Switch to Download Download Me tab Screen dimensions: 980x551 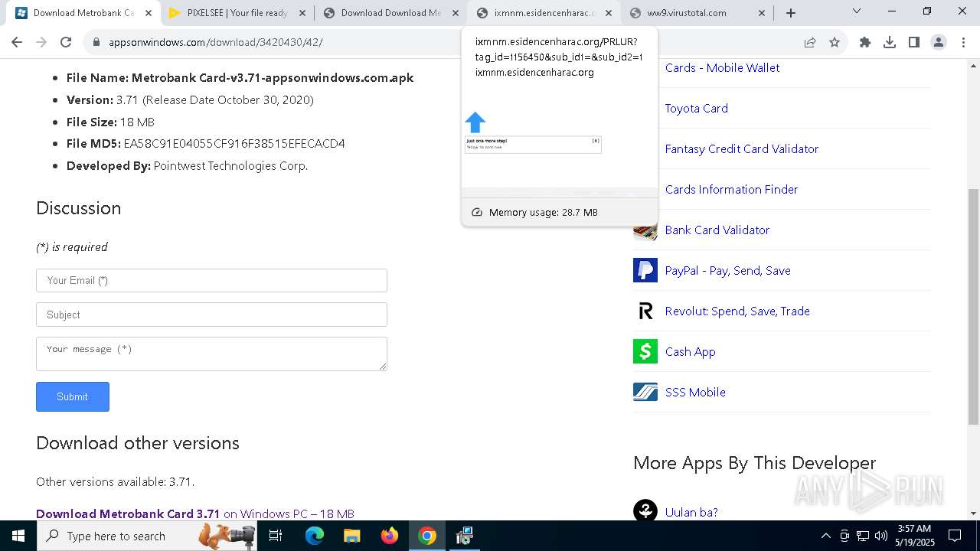pos(390,12)
